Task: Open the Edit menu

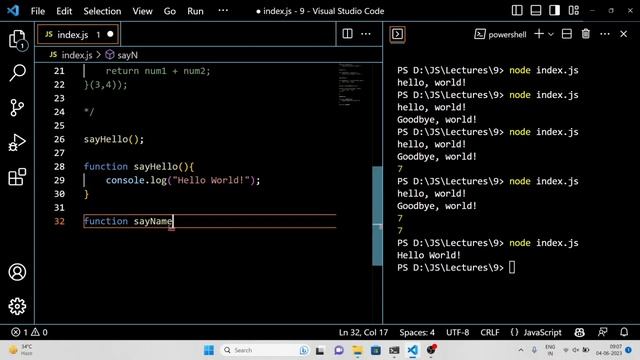Action: 64,11
